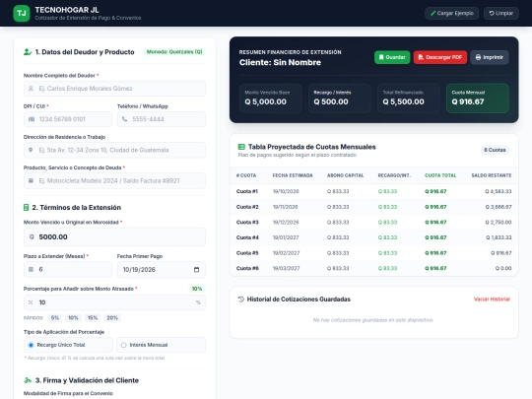Image resolution: width=532 pixels, height=399 pixels.
Task: Click the TJ green logo icon
Action: [22, 13]
